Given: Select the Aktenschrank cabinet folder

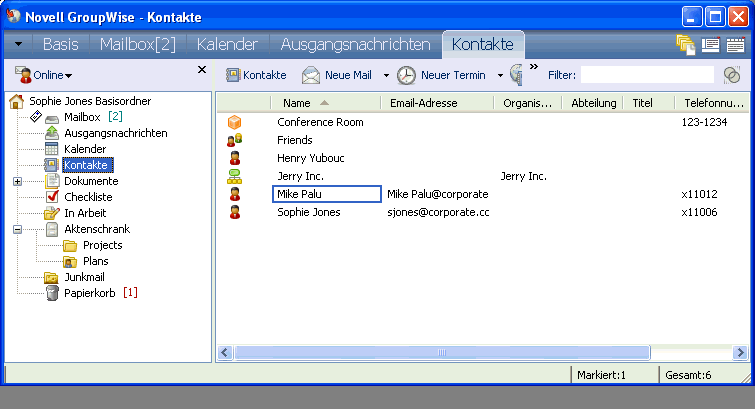Looking at the screenshot, I should [97, 229].
